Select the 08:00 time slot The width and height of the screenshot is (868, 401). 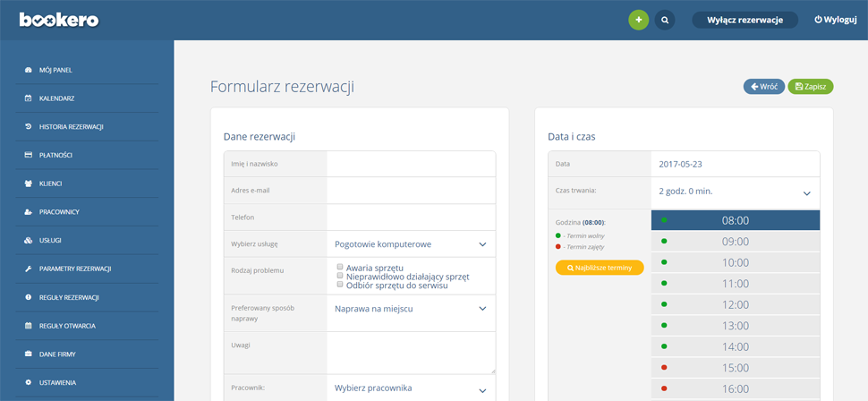[x=736, y=220]
